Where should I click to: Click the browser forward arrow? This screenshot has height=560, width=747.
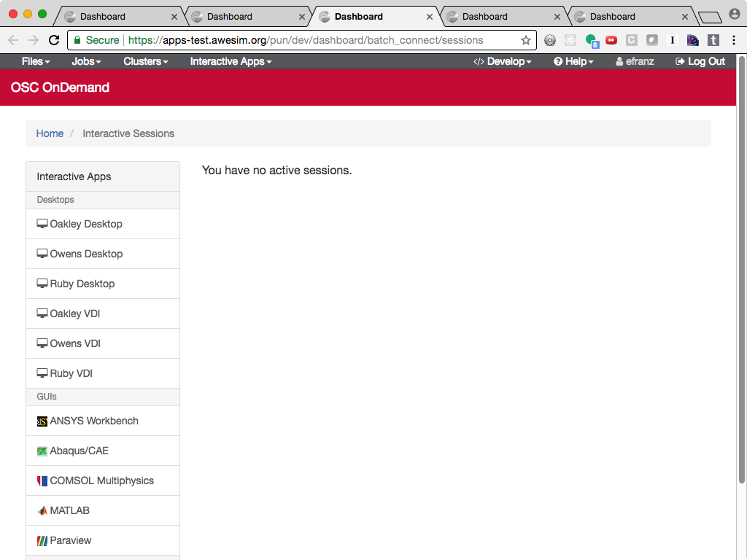[34, 40]
